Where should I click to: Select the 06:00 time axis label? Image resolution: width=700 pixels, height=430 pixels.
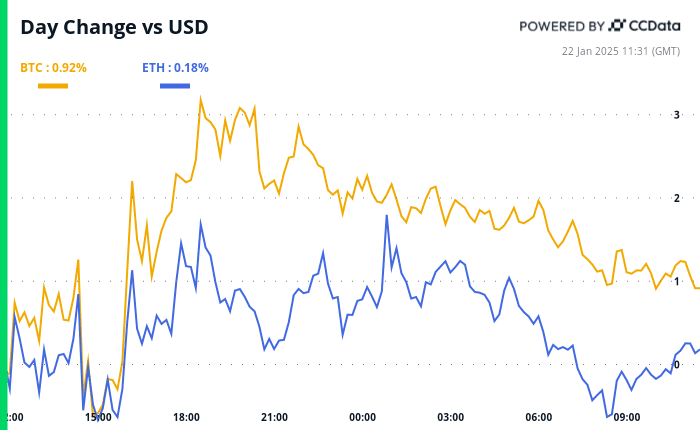(x=538, y=417)
